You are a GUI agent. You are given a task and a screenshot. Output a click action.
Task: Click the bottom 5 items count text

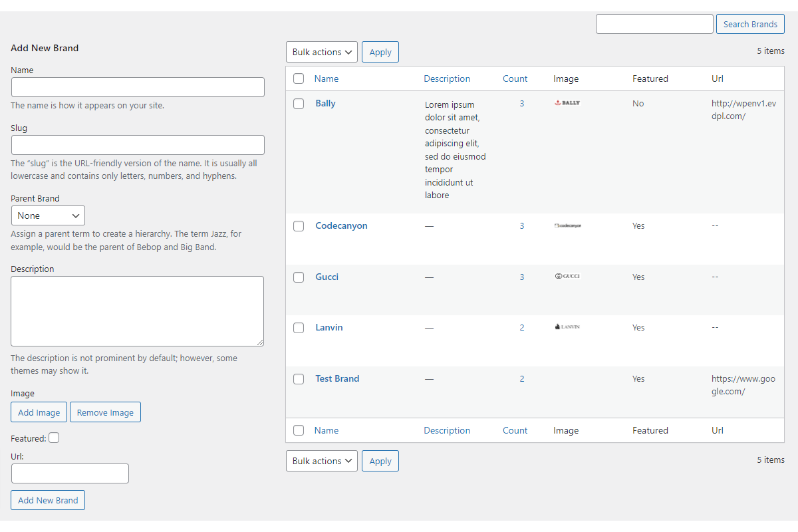(x=771, y=460)
